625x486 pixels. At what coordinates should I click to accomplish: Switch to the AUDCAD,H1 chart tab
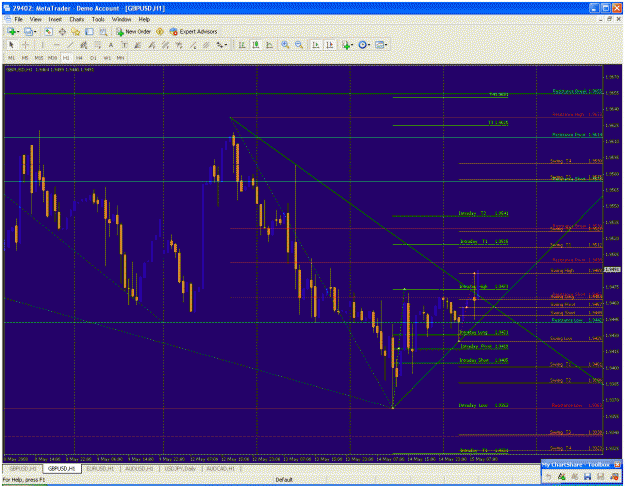tap(220, 468)
